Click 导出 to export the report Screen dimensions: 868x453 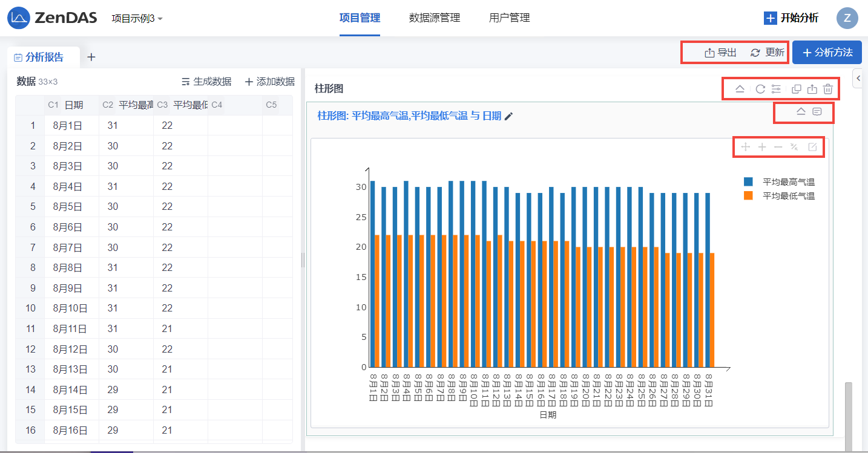[720, 53]
